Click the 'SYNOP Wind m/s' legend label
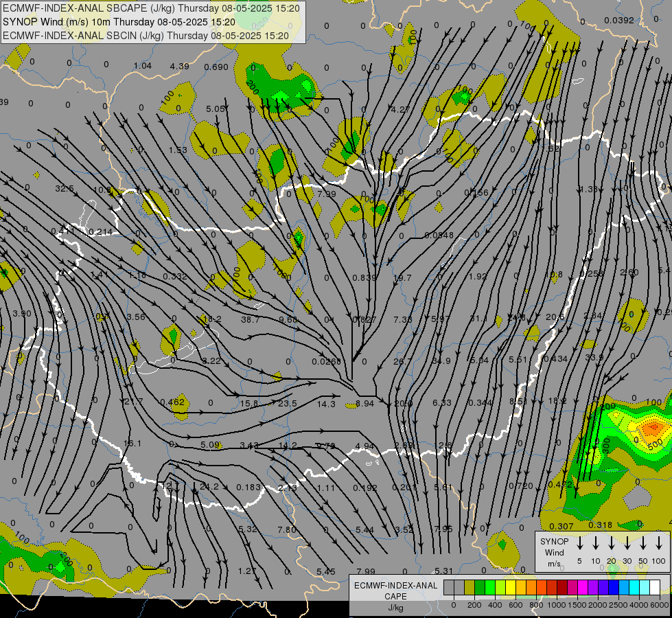Image resolution: width=672 pixels, height=618 pixels. tap(554, 552)
